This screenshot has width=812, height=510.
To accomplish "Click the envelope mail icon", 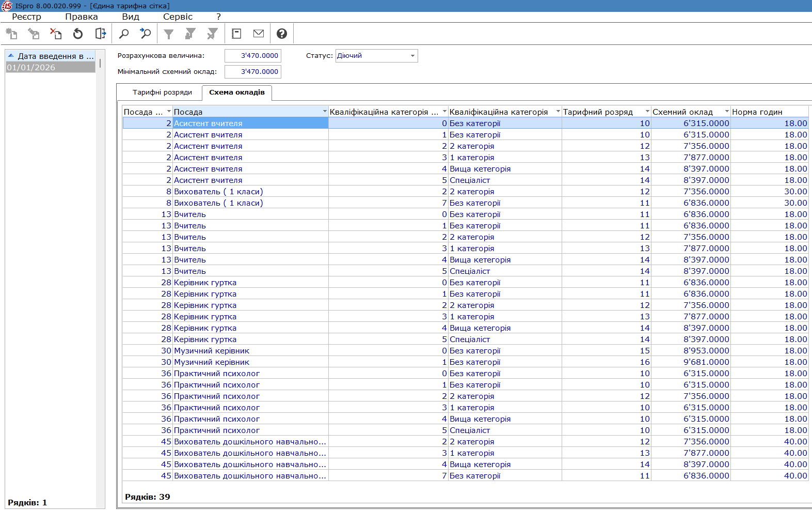I will (x=259, y=34).
